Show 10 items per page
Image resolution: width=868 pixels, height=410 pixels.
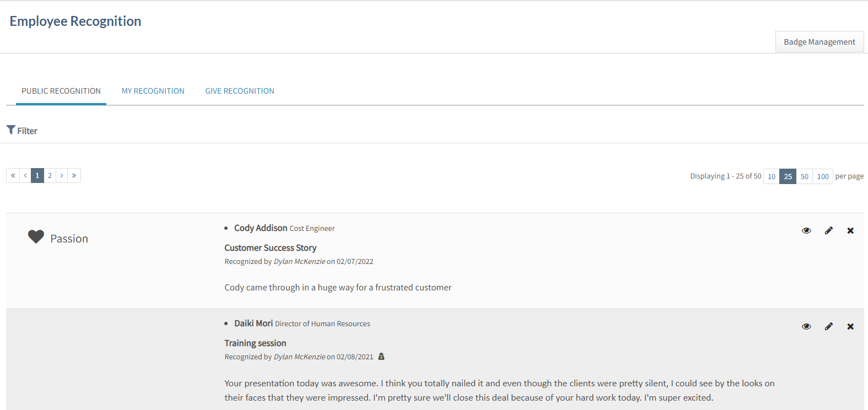point(771,176)
